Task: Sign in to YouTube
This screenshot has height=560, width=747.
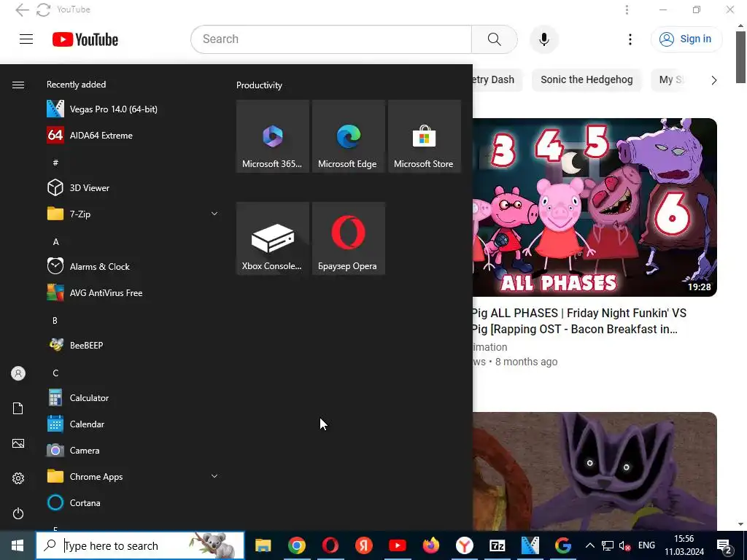Action: coord(686,39)
